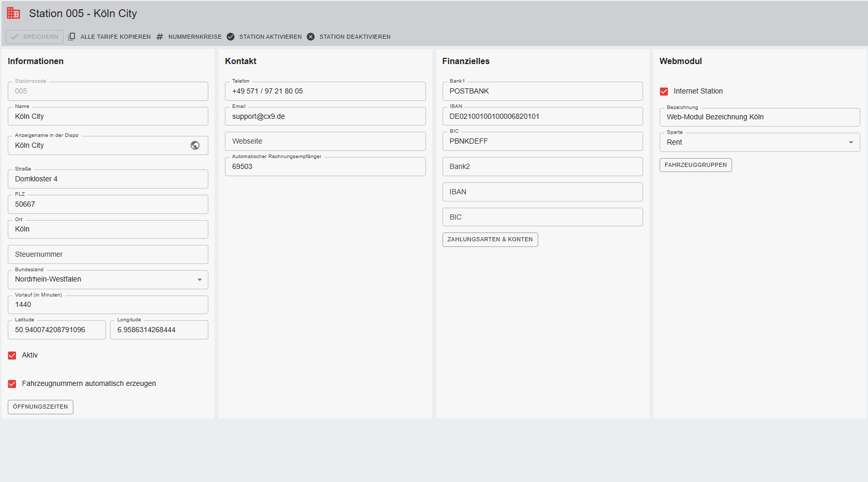Screen dimensions: 868x482
Task: Disable the Internet Station checkbox
Action: [x=664, y=91]
